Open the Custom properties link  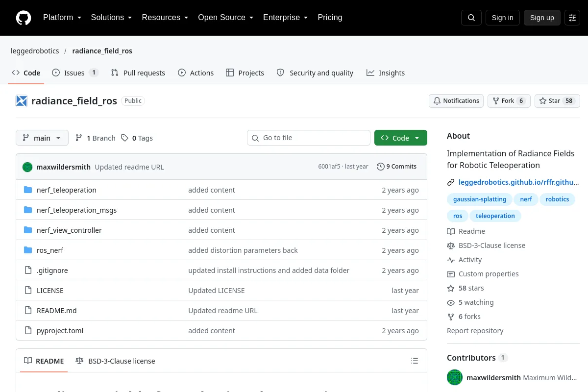pyautogui.click(x=483, y=274)
